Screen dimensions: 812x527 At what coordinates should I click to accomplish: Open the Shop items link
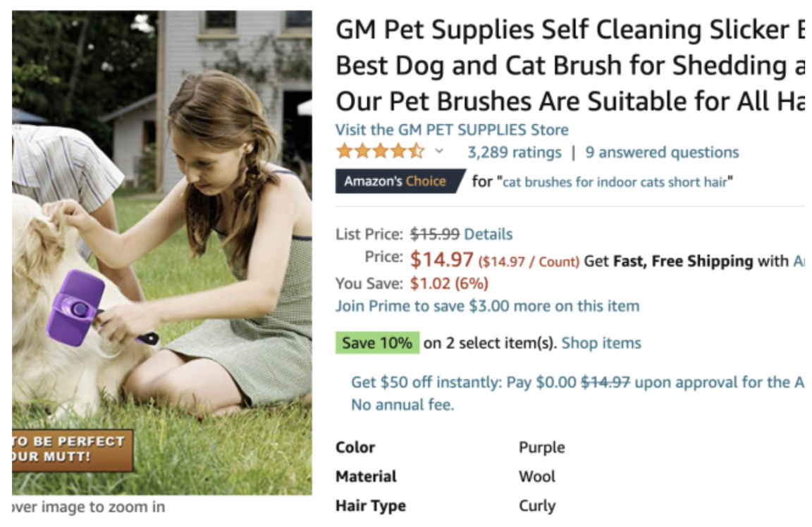coord(601,342)
